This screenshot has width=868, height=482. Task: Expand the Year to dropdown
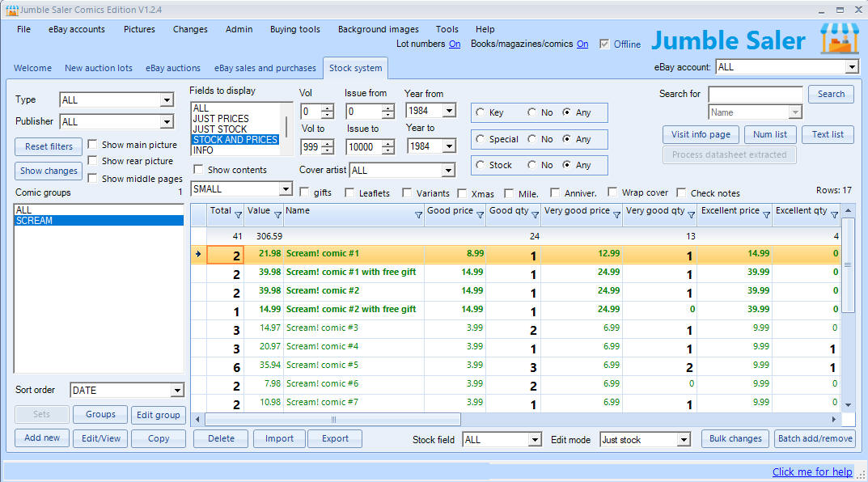coord(449,146)
